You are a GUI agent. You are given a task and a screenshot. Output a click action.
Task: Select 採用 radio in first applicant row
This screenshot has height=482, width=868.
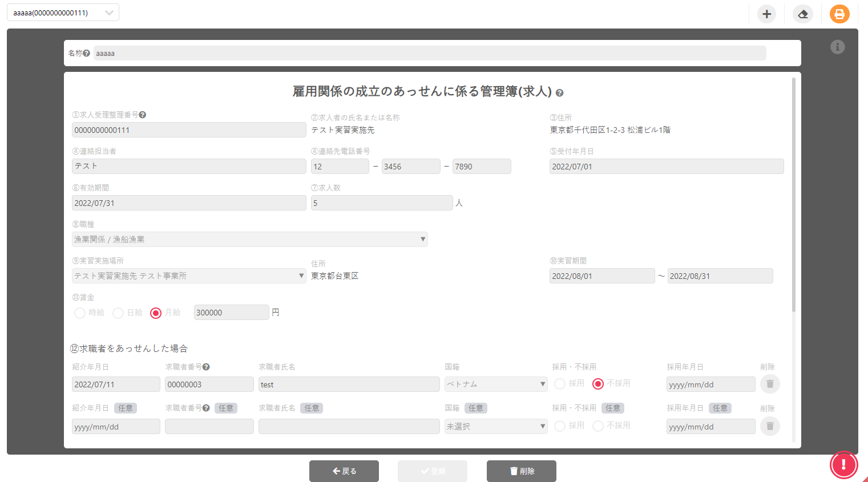(560, 384)
